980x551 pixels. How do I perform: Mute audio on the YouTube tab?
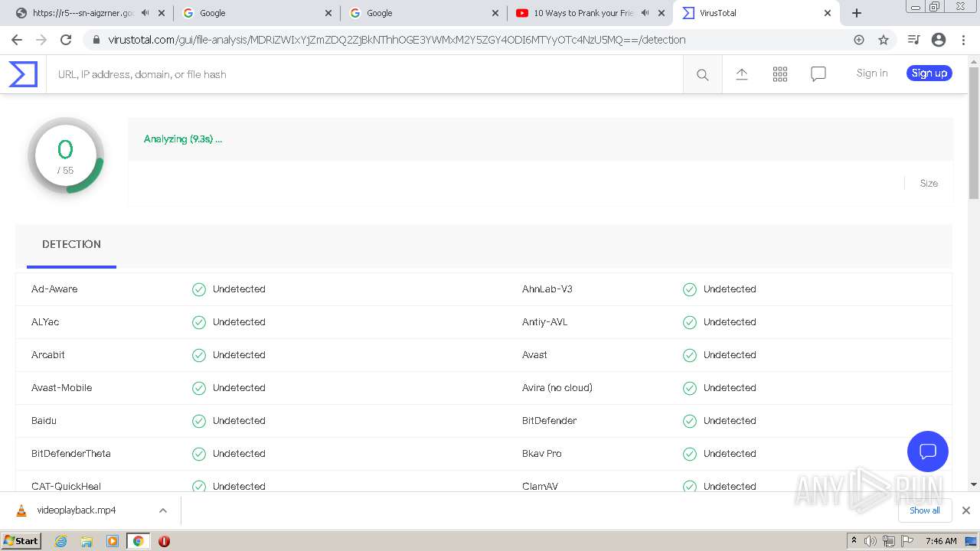point(645,13)
